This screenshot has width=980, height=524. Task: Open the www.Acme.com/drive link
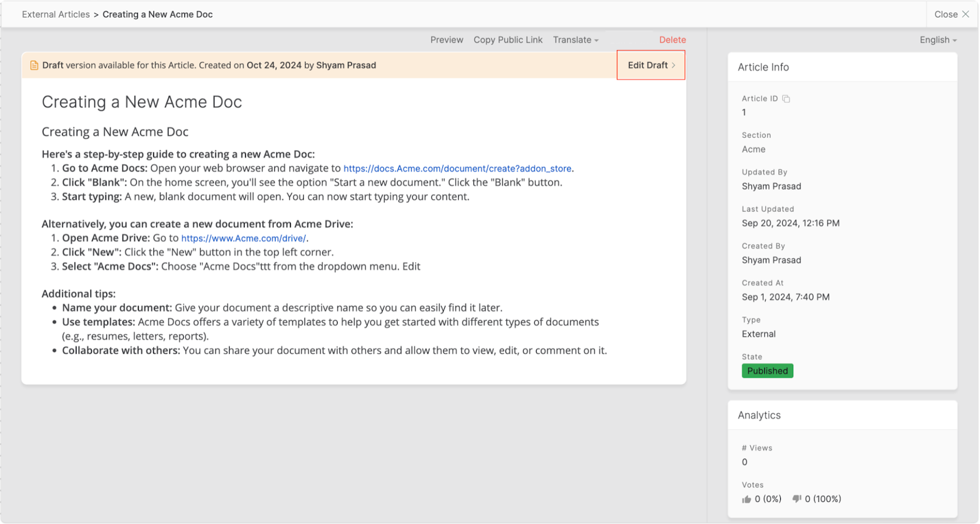pos(244,238)
